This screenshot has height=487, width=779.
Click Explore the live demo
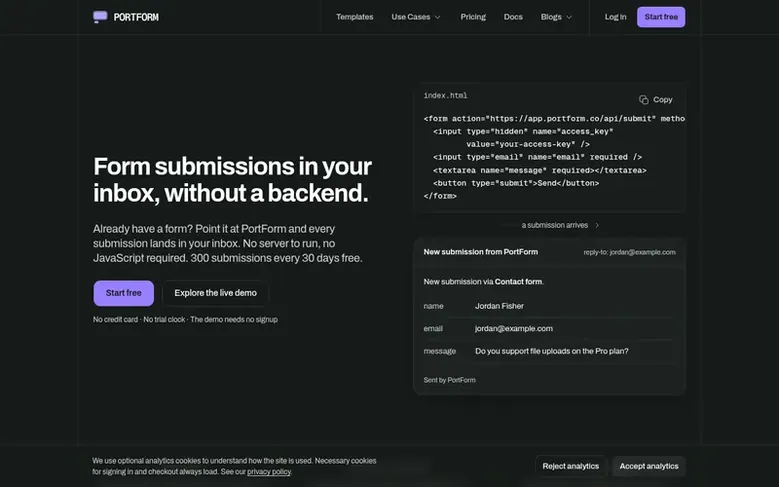(x=216, y=293)
